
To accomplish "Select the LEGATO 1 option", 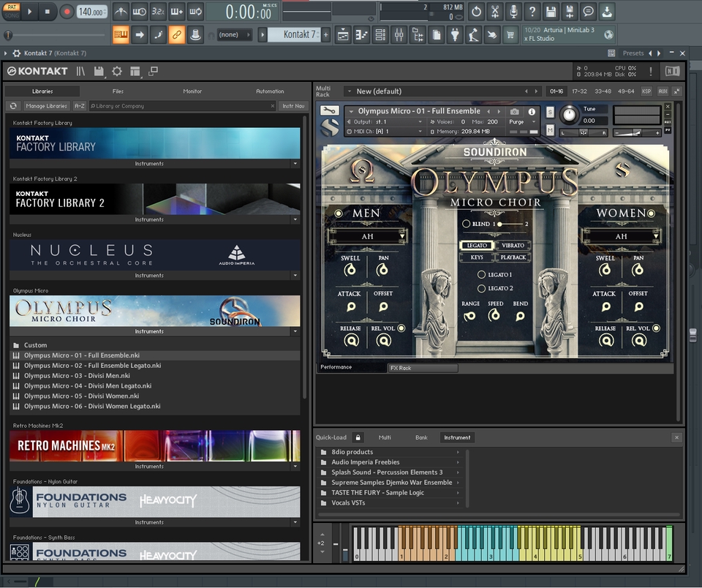I will coord(481,274).
